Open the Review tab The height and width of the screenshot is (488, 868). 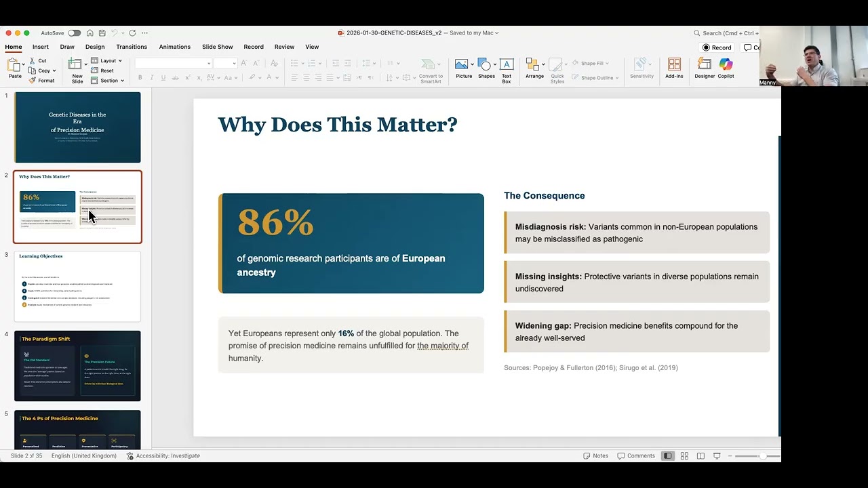click(x=284, y=47)
